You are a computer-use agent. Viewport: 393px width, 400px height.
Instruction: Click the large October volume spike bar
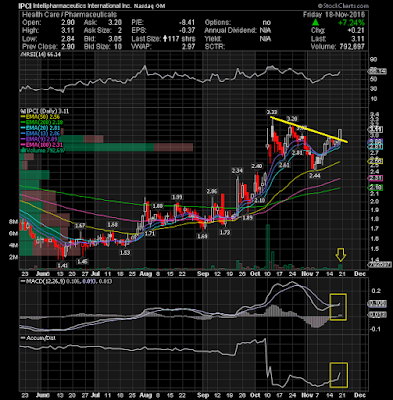pos(267,247)
